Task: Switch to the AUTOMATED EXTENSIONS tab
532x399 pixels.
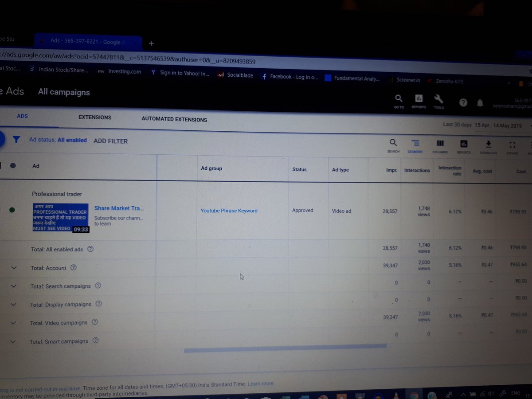Action: (174, 119)
